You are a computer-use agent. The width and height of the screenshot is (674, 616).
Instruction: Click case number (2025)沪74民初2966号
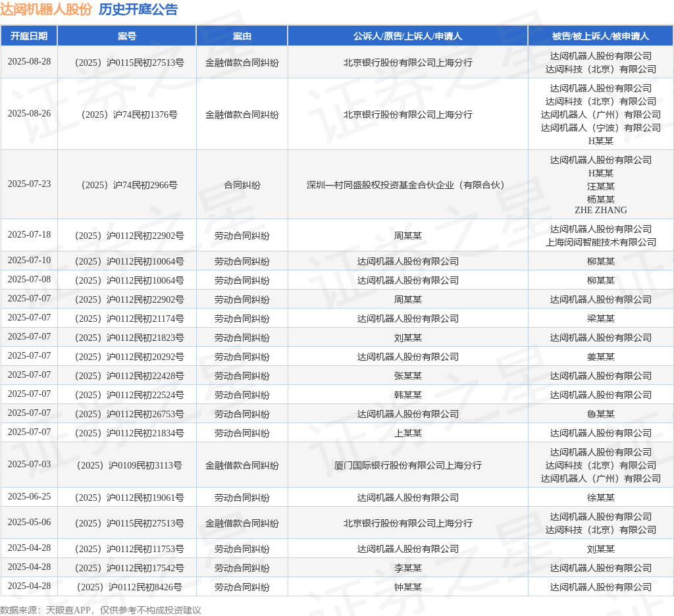[x=130, y=186]
